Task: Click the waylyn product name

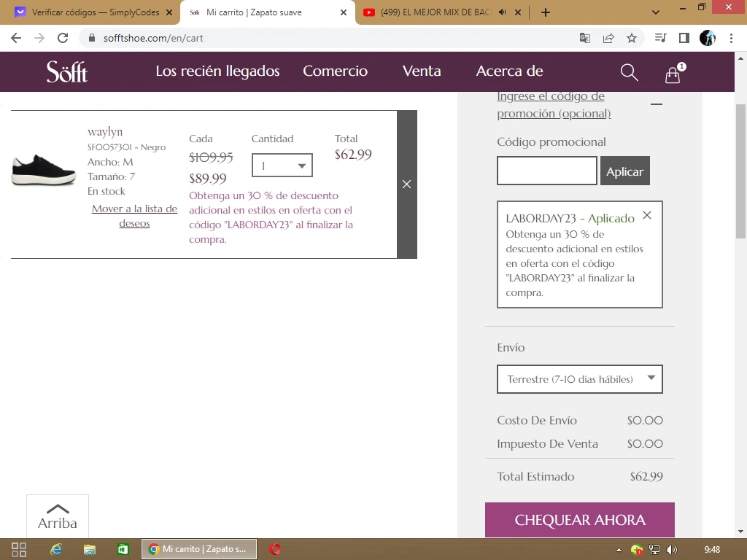Action: point(105,131)
